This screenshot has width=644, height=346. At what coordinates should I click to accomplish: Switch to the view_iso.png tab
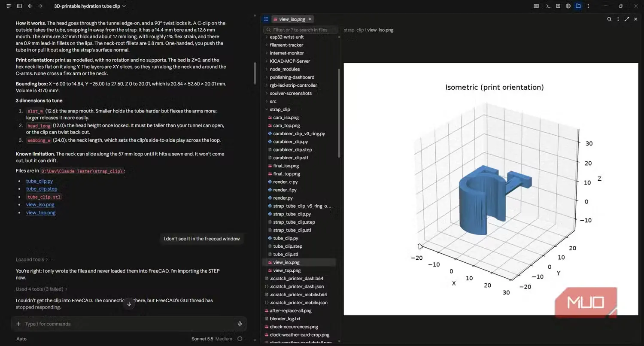[292, 19]
